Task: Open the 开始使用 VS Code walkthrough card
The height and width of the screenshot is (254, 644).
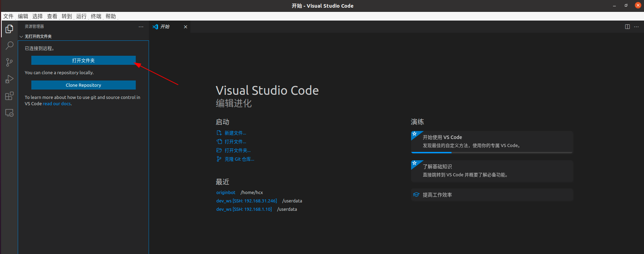Action: (x=492, y=141)
